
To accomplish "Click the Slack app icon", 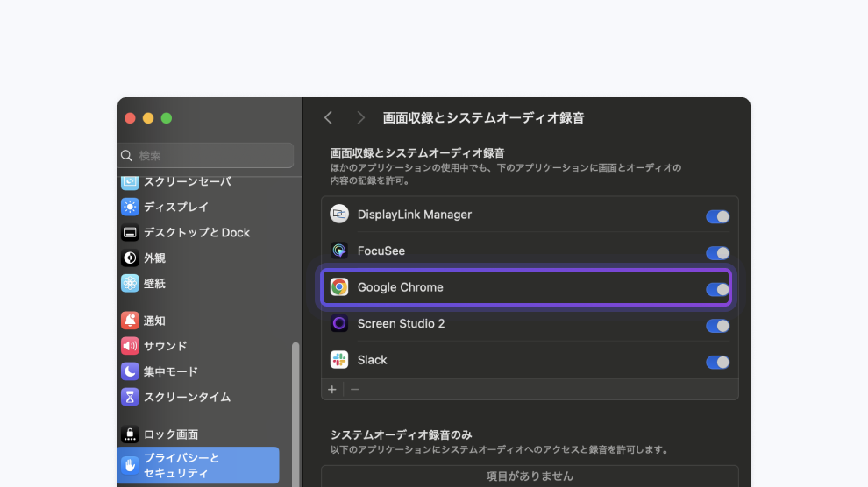I will point(339,360).
